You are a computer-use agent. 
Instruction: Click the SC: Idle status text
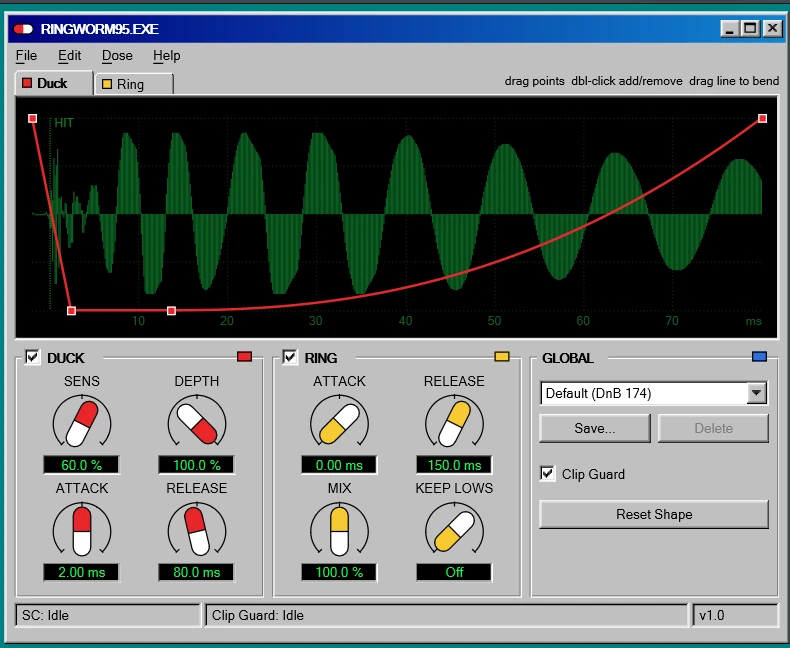coord(45,615)
